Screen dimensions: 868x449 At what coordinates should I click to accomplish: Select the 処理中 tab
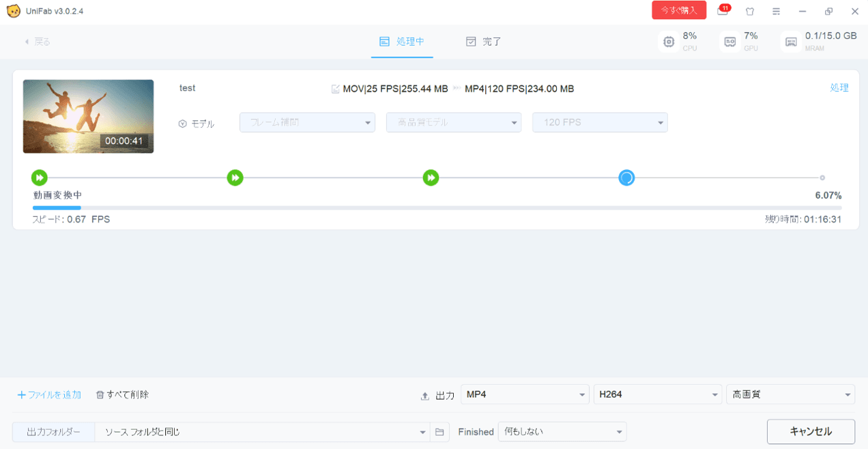pos(402,42)
